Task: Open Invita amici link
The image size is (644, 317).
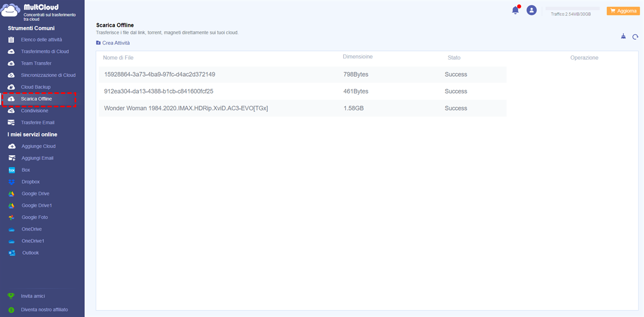Action: click(x=33, y=296)
